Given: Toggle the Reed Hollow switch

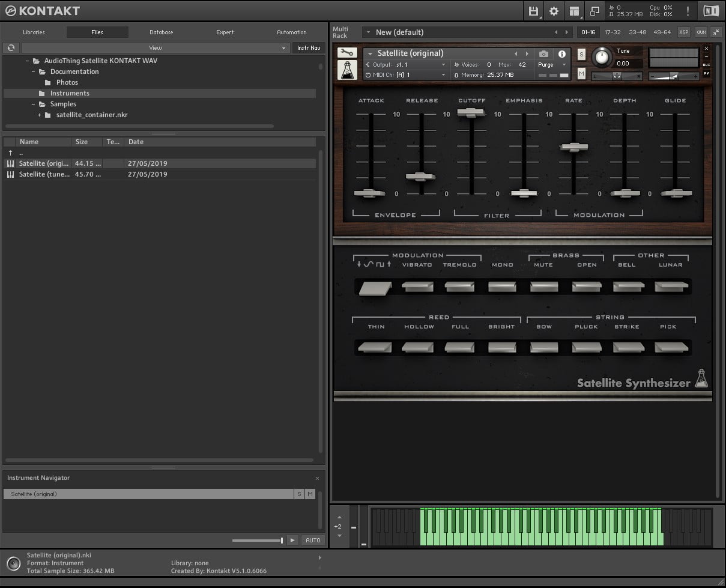Looking at the screenshot, I should pyautogui.click(x=417, y=347).
